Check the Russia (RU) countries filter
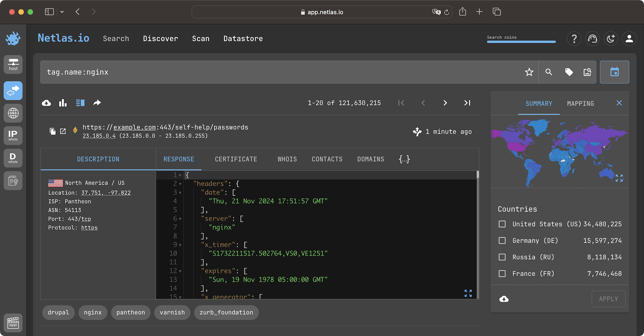 coord(502,257)
